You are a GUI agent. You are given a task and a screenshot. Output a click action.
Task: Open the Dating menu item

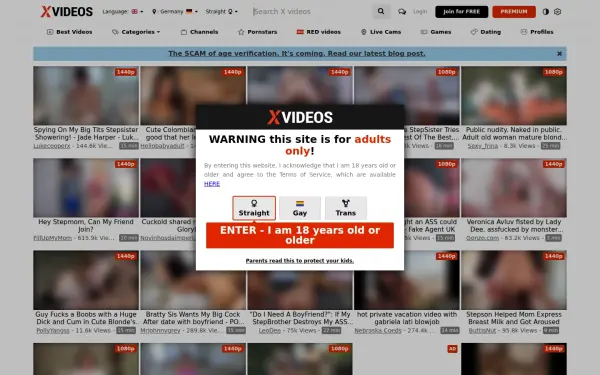click(x=486, y=32)
